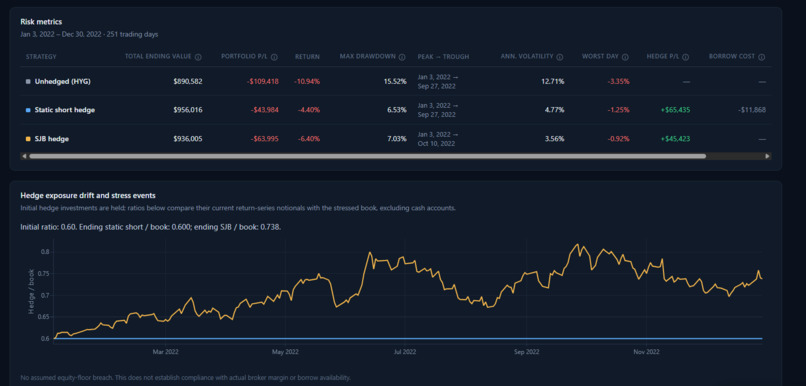Viewport: 806px width, 386px height.
Task: Select the Static short hedge row label
Action: pos(65,110)
